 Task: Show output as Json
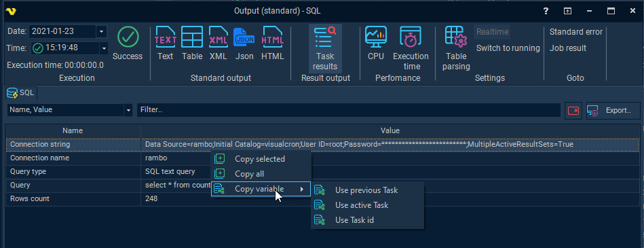pyautogui.click(x=244, y=43)
